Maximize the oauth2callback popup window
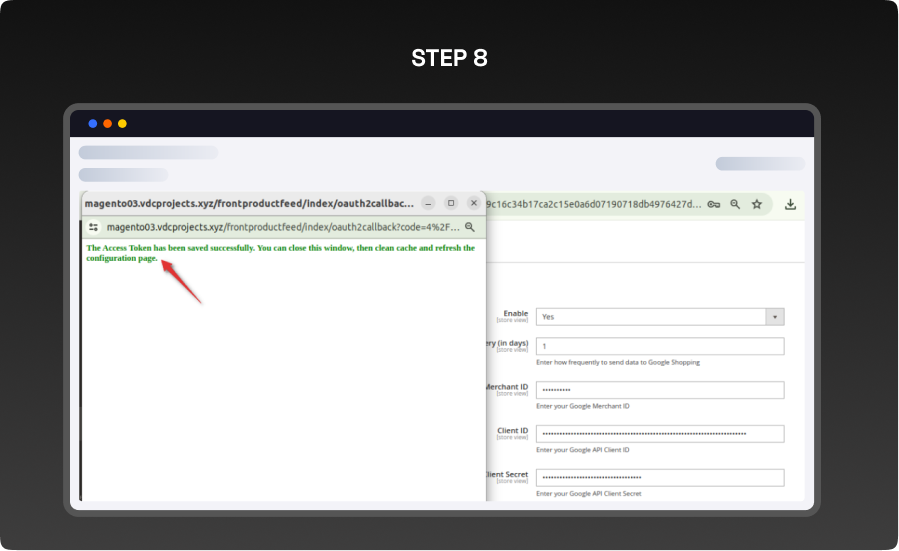899x551 pixels. pyautogui.click(x=450, y=203)
